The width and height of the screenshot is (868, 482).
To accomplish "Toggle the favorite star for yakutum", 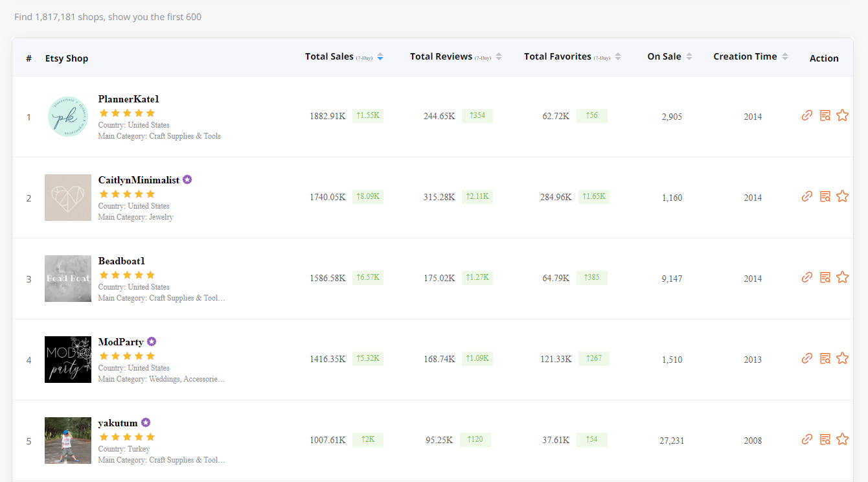I will pyautogui.click(x=843, y=439).
